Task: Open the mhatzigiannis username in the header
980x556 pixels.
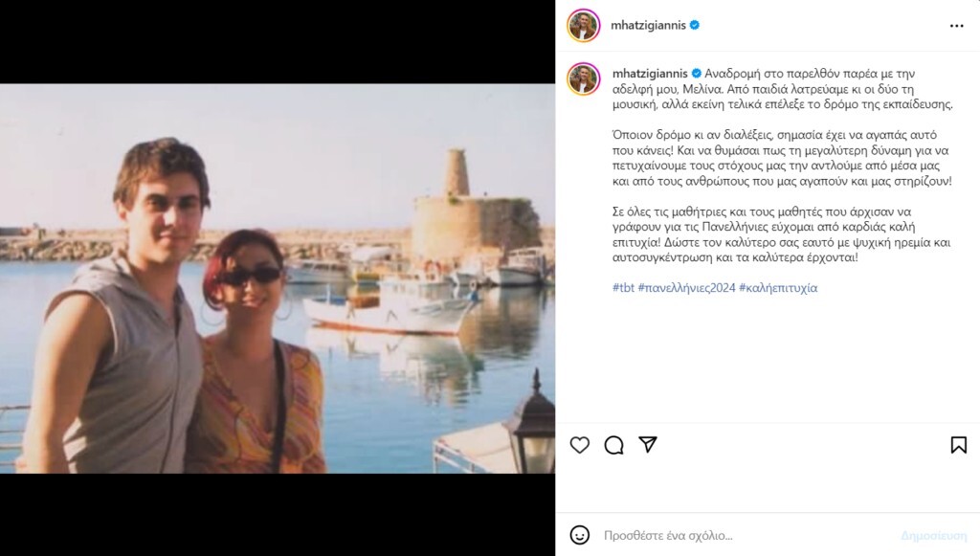Action: coord(648,26)
